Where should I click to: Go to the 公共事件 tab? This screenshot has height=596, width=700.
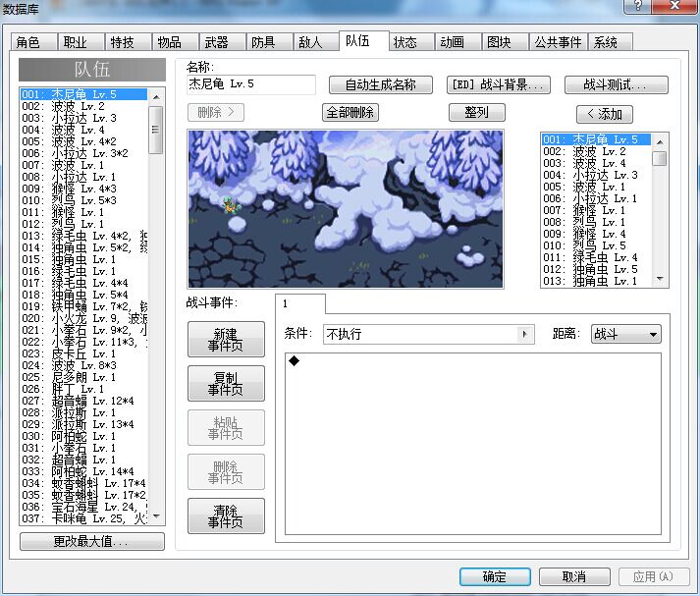(558, 42)
